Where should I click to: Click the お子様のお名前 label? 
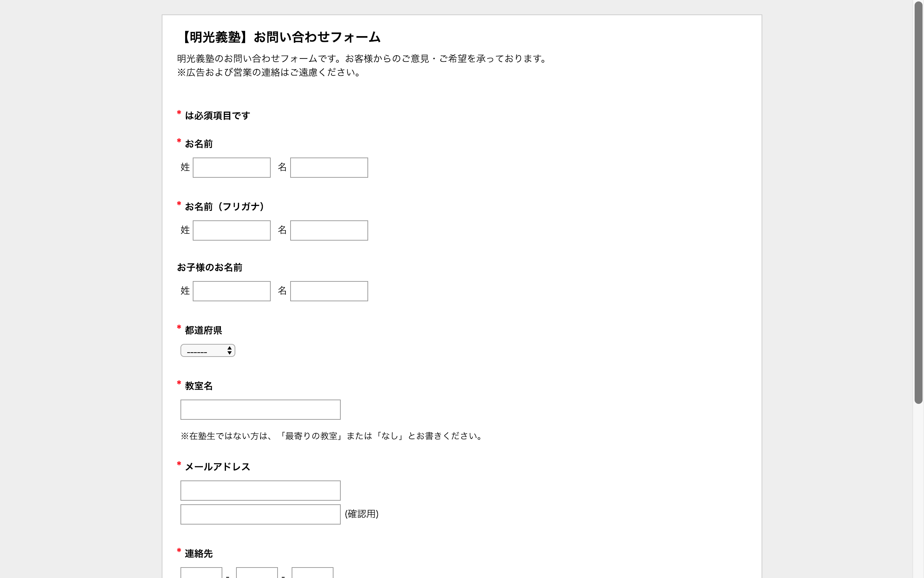210,267
